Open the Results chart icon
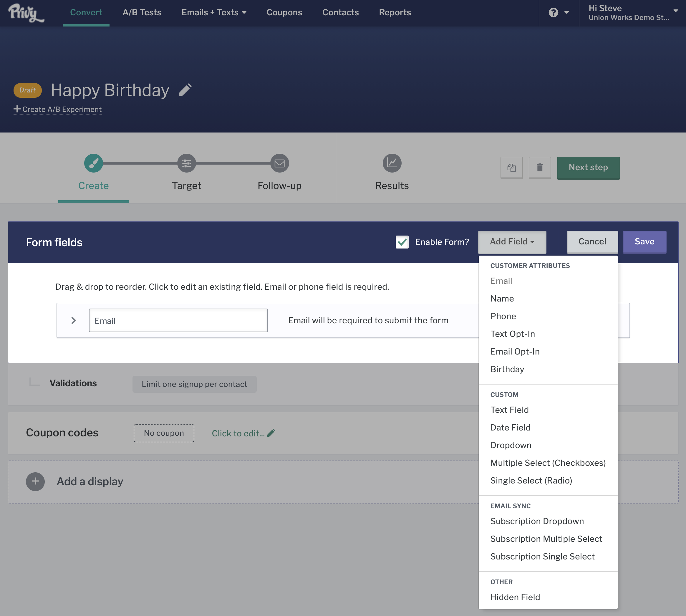Viewport: 686px width, 616px height. [392, 163]
